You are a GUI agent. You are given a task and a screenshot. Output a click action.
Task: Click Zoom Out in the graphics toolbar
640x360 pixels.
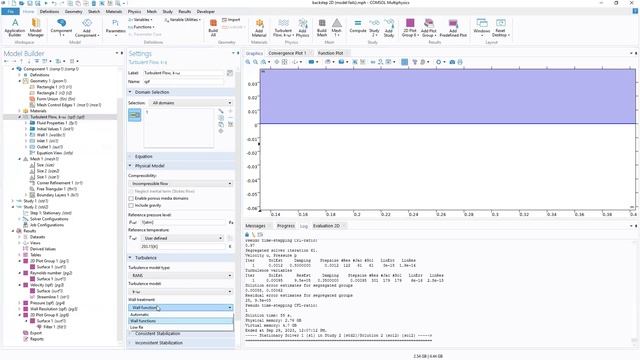256,62
